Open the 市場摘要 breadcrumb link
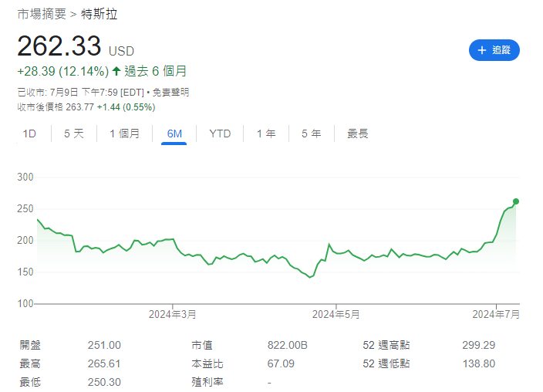This screenshot has width=543, height=392. pyautogui.click(x=42, y=14)
